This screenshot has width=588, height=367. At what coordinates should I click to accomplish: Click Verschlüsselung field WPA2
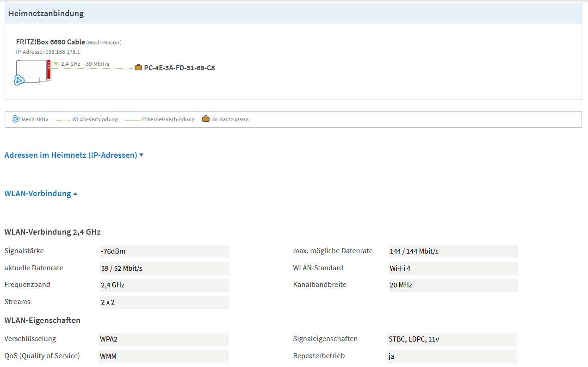click(x=163, y=339)
